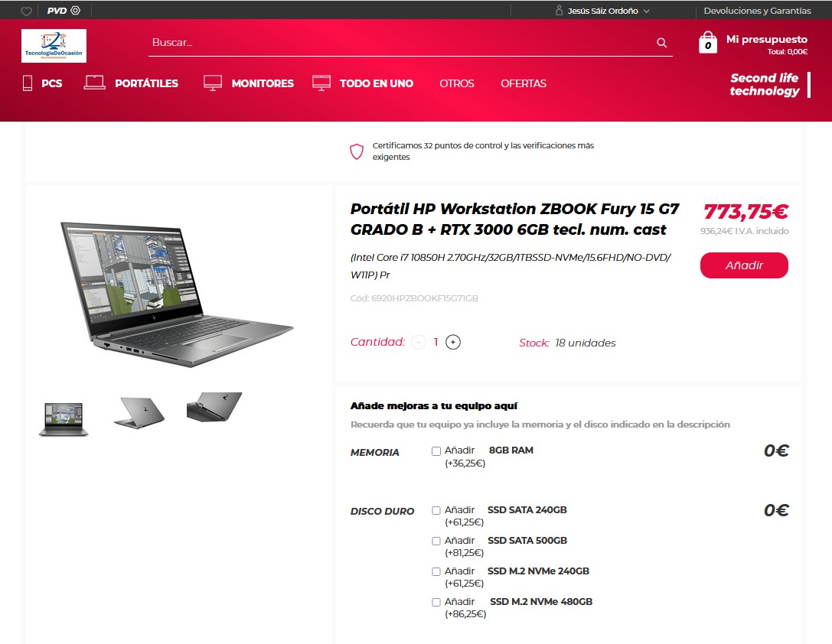
Task: Open the PORTÁTILES menu
Action: tap(131, 83)
